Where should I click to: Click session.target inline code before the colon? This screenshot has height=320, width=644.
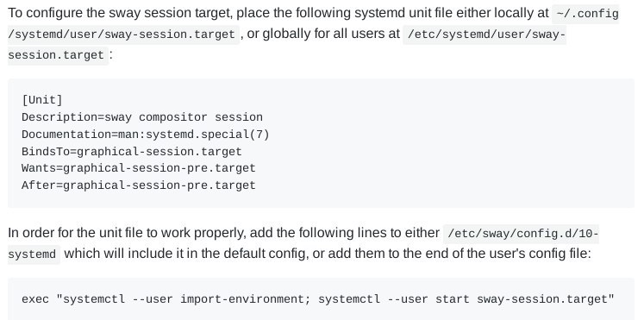pos(58,55)
